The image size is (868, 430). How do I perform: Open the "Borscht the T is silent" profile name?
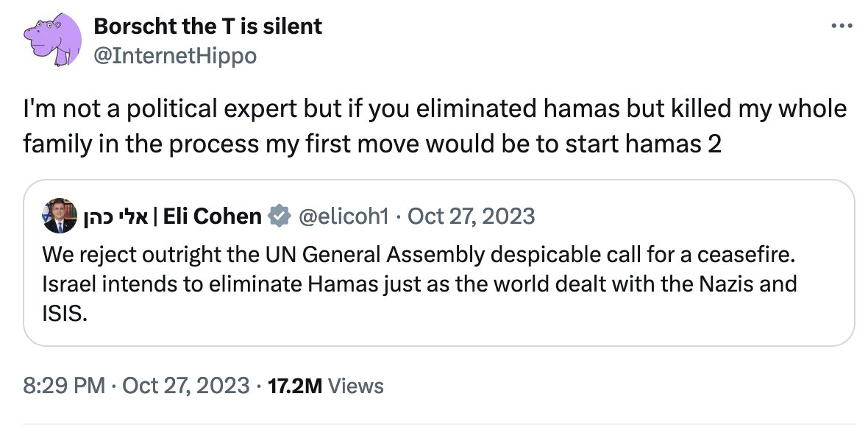tap(207, 27)
